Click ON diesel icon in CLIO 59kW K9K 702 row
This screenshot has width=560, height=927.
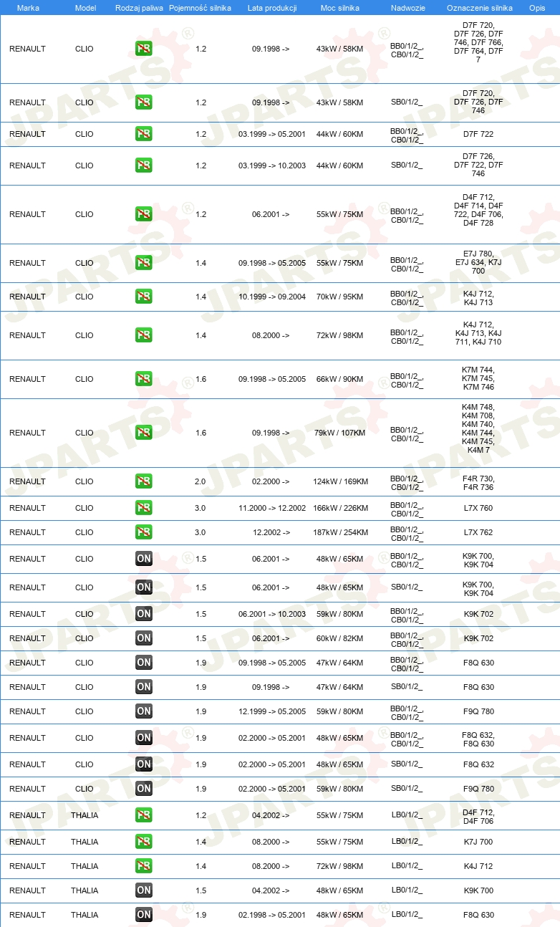(144, 614)
